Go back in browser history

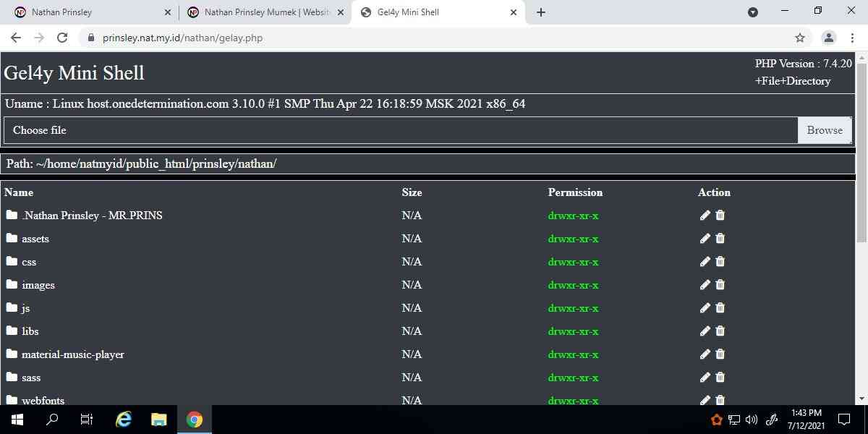pos(16,38)
